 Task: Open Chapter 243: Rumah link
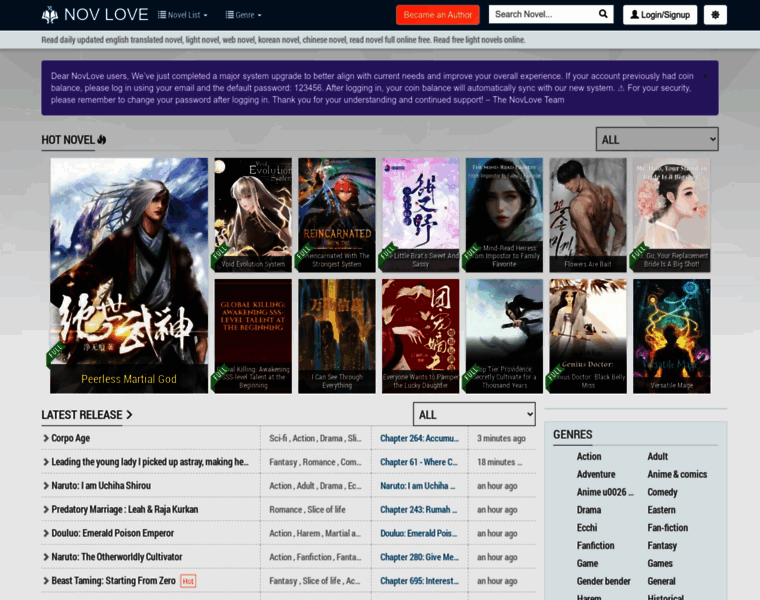point(419,509)
